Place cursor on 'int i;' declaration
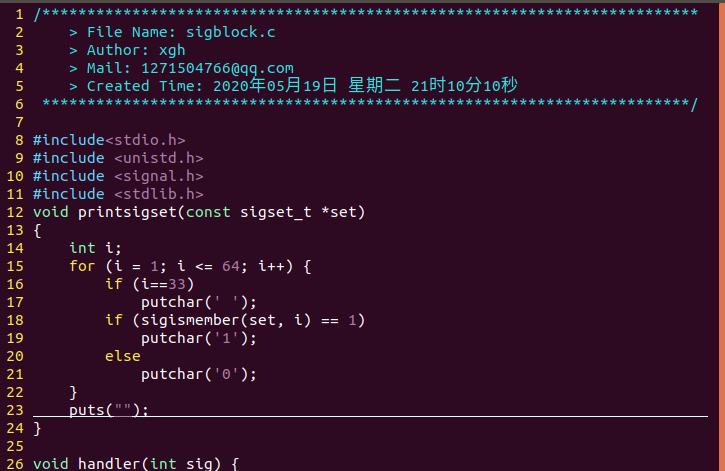Image resolution: width=725 pixels, height=471 pixels. [x=95, y=248]
